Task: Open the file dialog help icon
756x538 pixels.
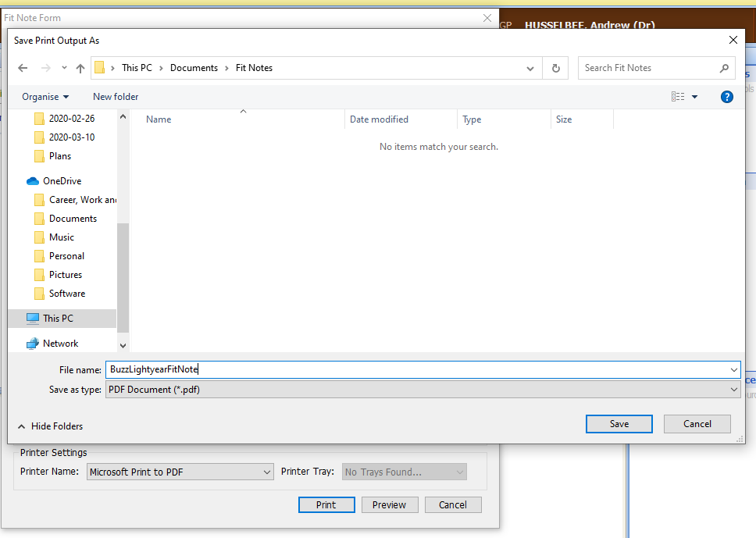Action: pos(726,97)
